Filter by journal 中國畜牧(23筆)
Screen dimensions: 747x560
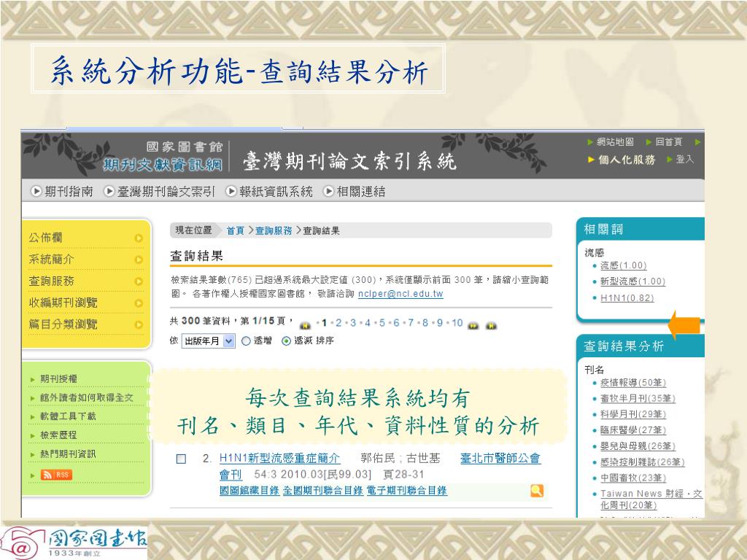pos(633,478)
